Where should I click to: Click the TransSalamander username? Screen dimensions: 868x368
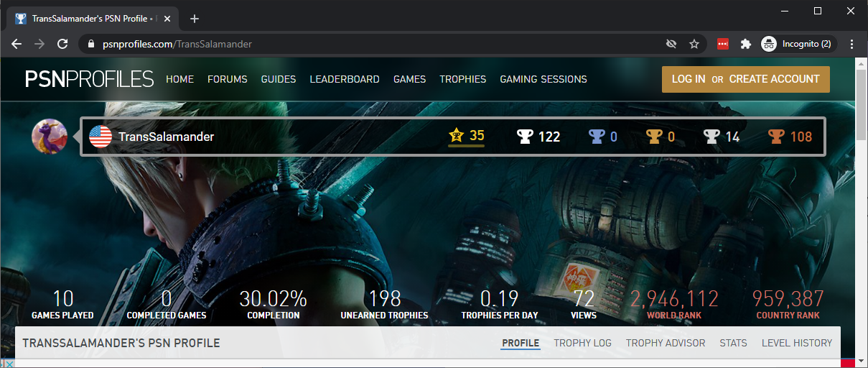coord(166,137)
